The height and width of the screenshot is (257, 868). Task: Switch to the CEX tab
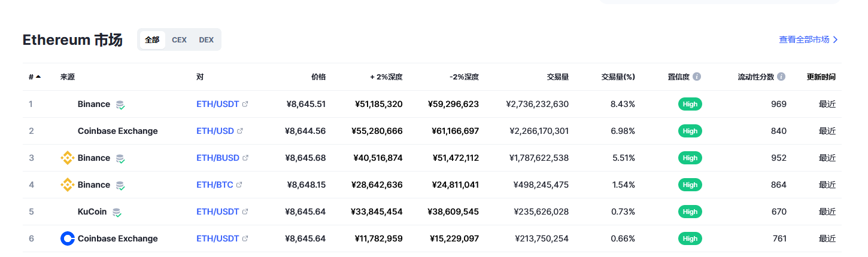[x=179, y=40]
